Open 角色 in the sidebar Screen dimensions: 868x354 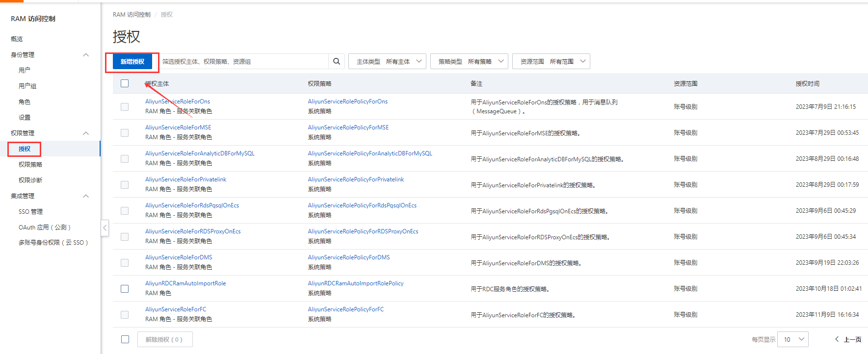25,101
